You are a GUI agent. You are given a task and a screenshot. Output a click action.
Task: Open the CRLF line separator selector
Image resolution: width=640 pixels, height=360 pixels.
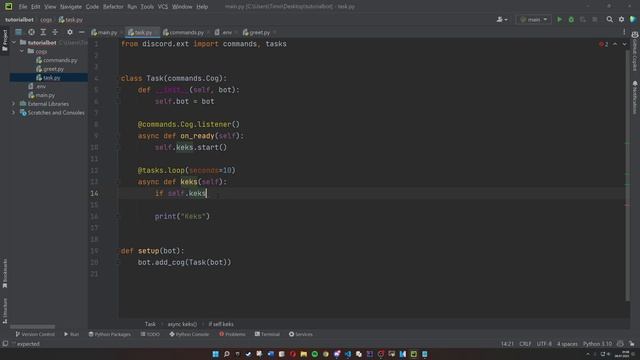[x=525, y=344]
